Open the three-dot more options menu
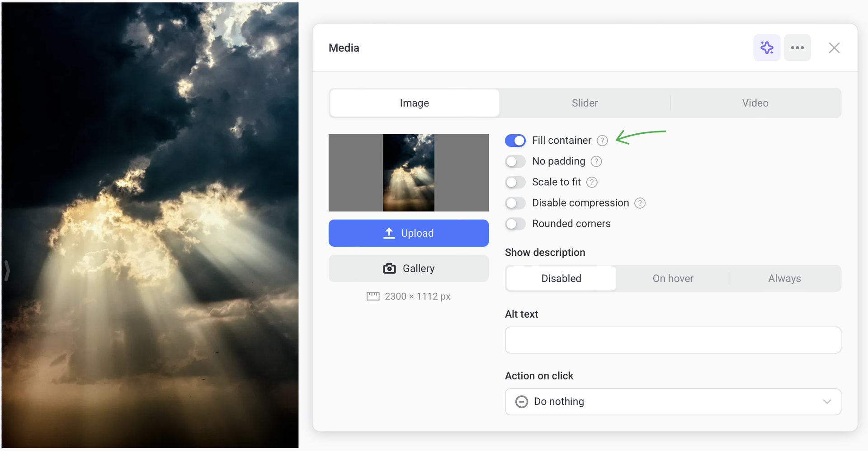This screenshot has height=451, width=868. click(797, 47)
